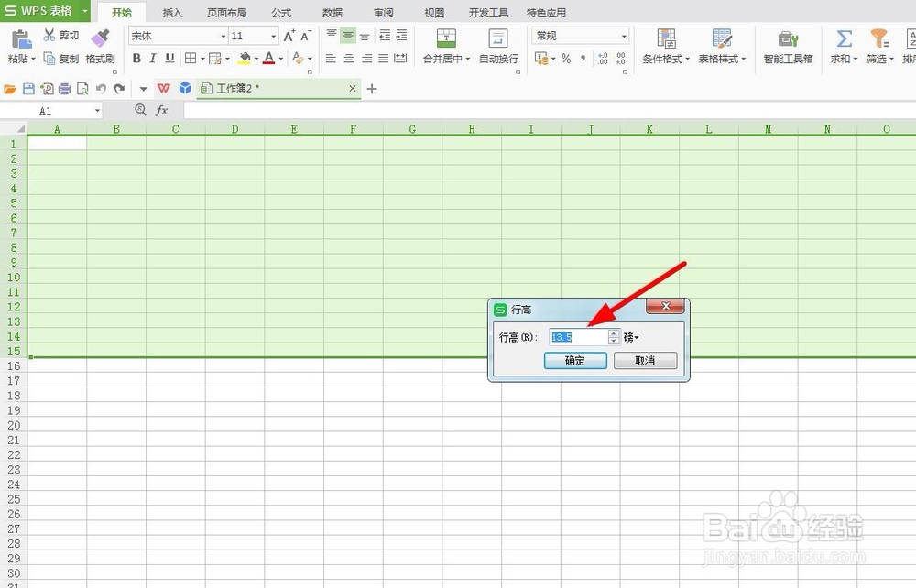Click the decrease indent icon

(385, 36)
